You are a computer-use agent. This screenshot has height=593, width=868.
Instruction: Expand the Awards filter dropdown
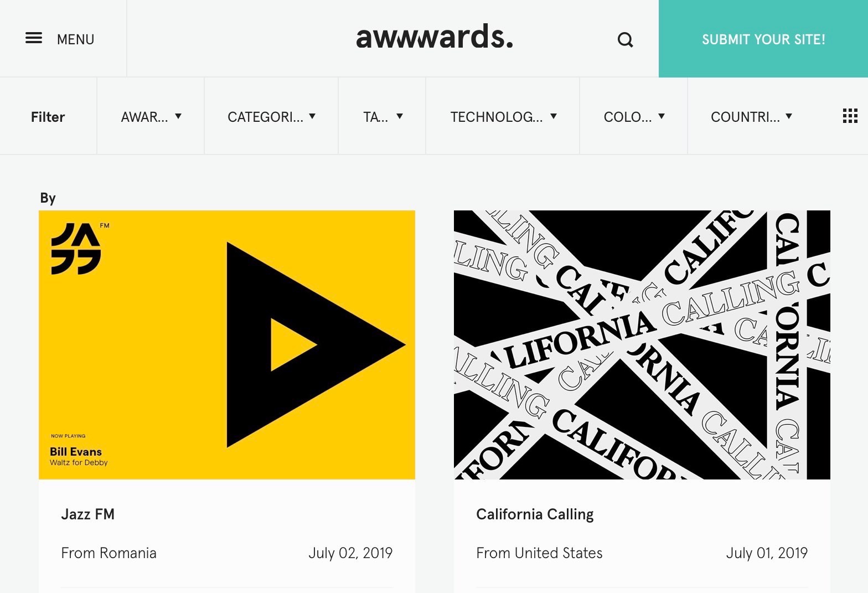coord(151,116)
